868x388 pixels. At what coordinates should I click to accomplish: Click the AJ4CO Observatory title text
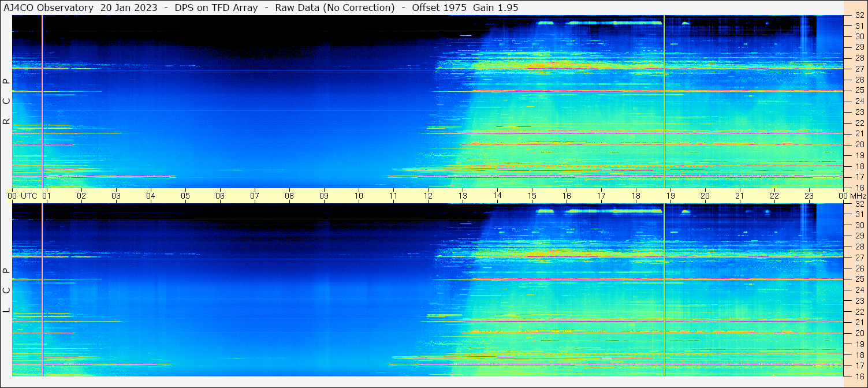(49, 8)
